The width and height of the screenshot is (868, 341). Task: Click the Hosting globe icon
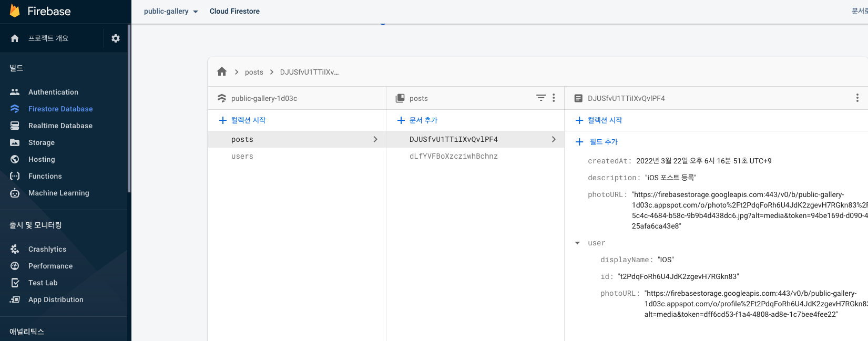tap(15, 159)
